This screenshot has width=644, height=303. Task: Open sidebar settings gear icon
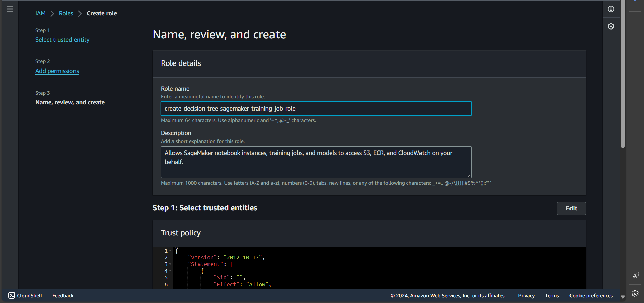click(x=635, y=294)
